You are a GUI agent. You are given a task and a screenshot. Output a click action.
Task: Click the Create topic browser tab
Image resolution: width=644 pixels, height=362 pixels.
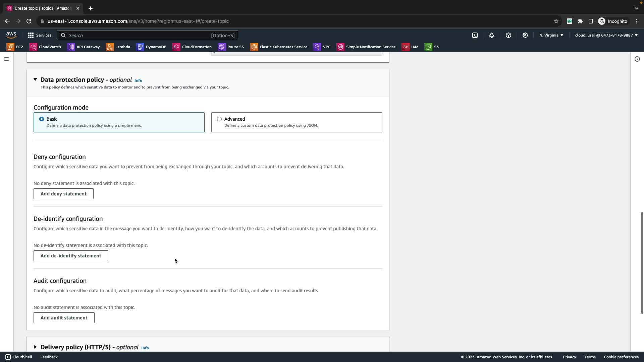[43, 8]
